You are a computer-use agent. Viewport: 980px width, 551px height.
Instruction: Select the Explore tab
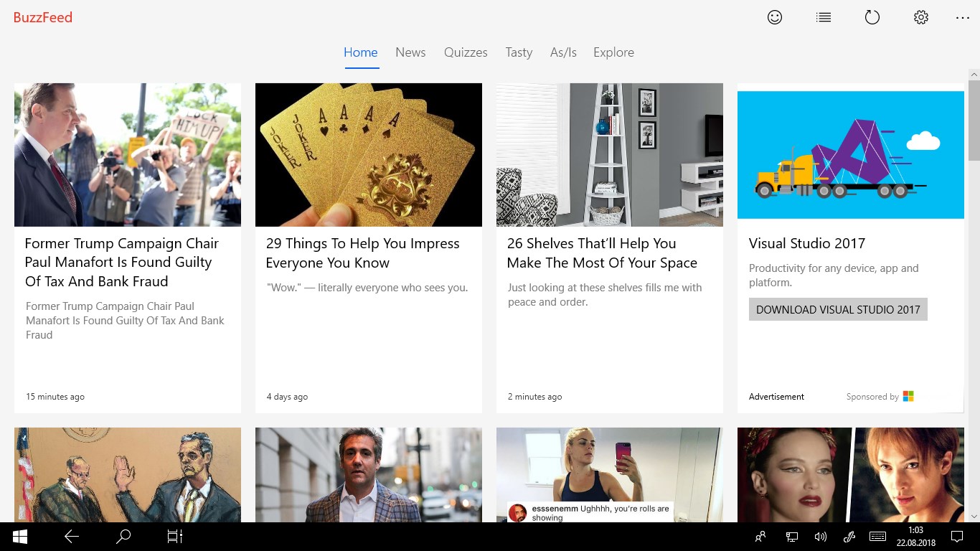pos(613,52)
